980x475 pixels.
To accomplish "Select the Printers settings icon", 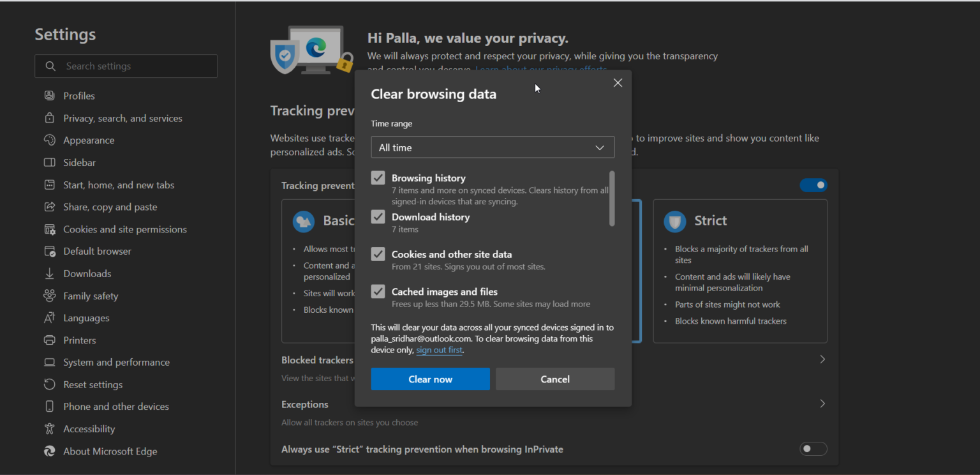I will 50,340.
